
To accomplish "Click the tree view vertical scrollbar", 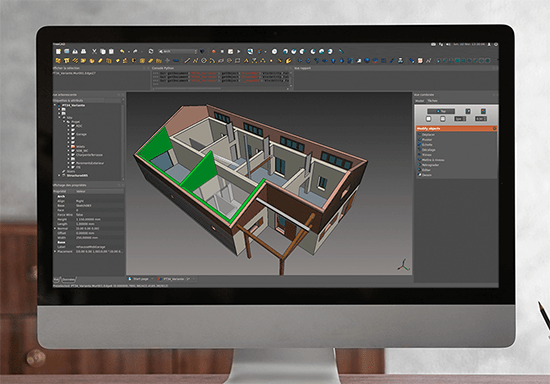I will (x=123, y=139).
